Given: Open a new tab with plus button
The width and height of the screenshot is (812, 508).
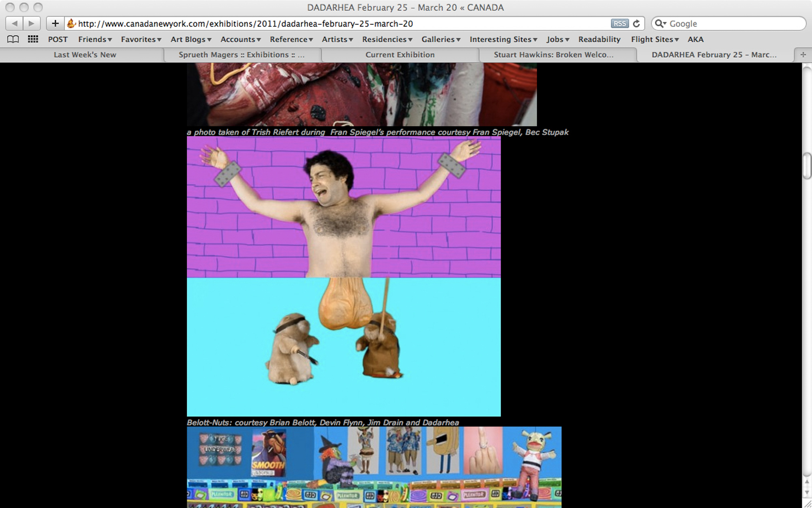Looking at the screenshot, I should (803, 54).
